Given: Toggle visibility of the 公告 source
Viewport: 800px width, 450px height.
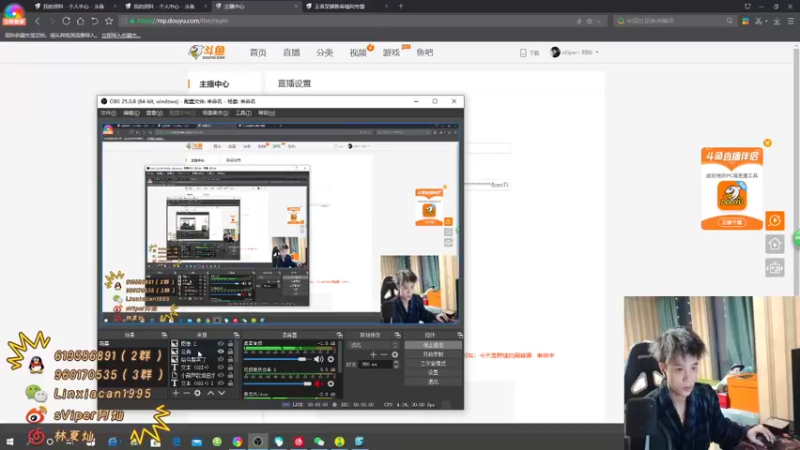Looking at the screenshot, I should [220, 352].
